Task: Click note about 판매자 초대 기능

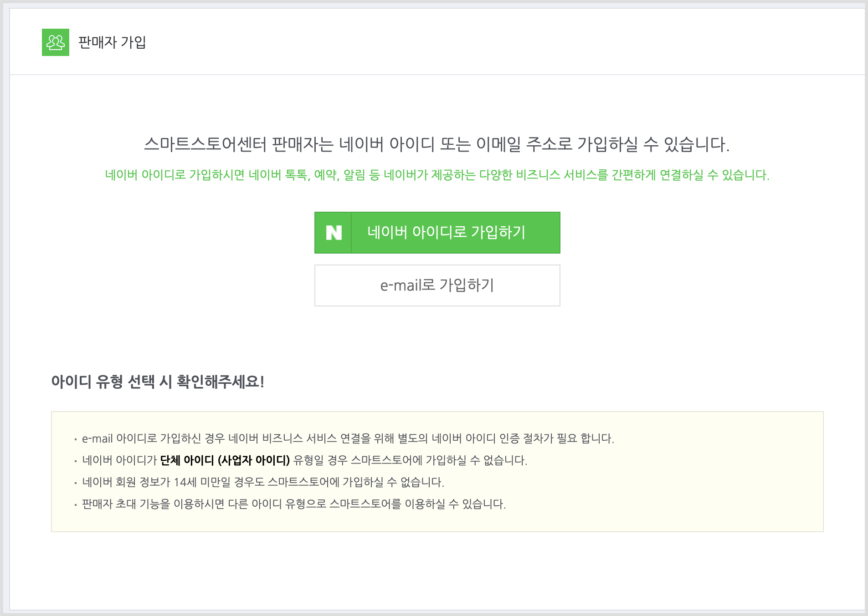Action: pyautogui.click(x=294, y=504)
